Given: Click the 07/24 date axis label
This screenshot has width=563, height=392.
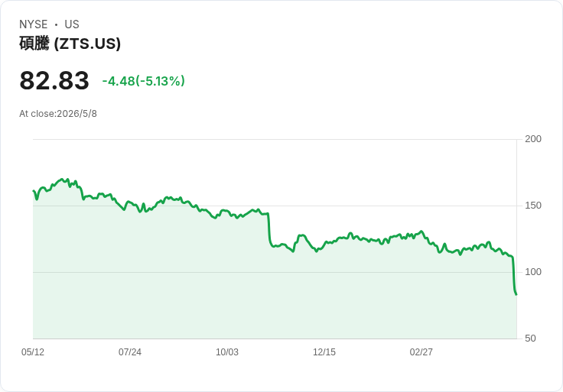Looking at the screenshot, I should pyautogui.click(x=130, y=352).
